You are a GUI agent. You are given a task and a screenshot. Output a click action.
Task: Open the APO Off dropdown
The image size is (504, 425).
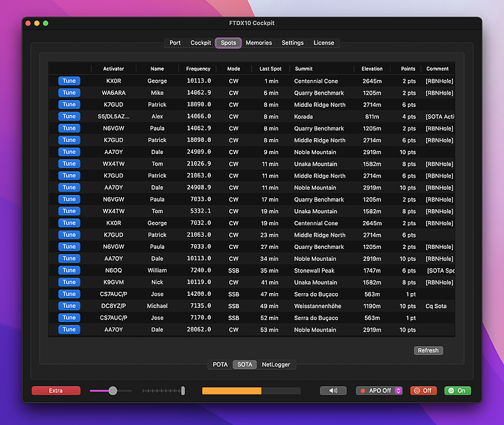pyautogui.click(x=379, y=391)
